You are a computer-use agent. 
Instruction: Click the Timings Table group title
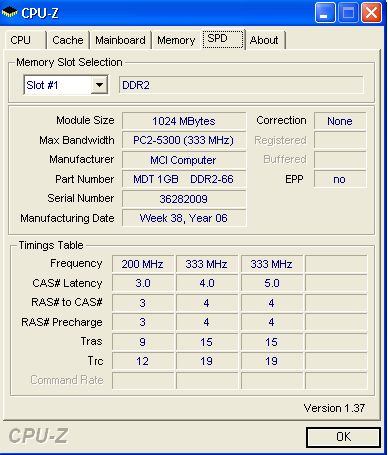pos(51,245)
